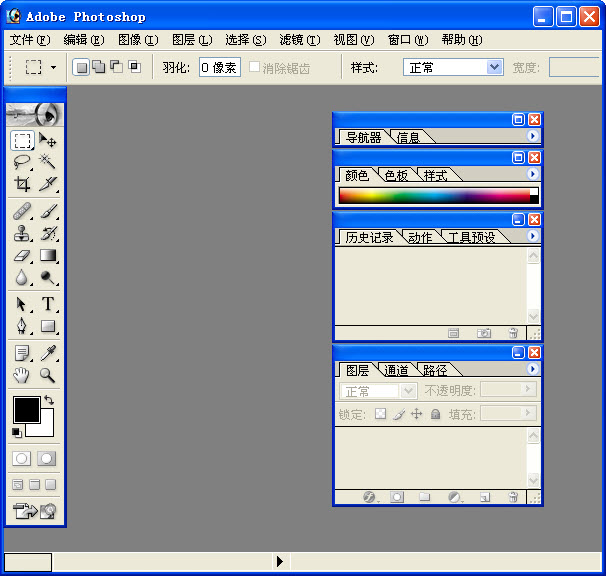Select New Selection mode button
Viewport: 606px width, 576px height.
81,68
